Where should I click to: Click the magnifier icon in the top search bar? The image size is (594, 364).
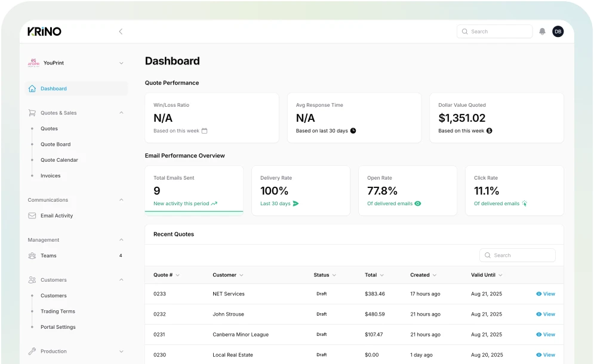click(465, 32)
